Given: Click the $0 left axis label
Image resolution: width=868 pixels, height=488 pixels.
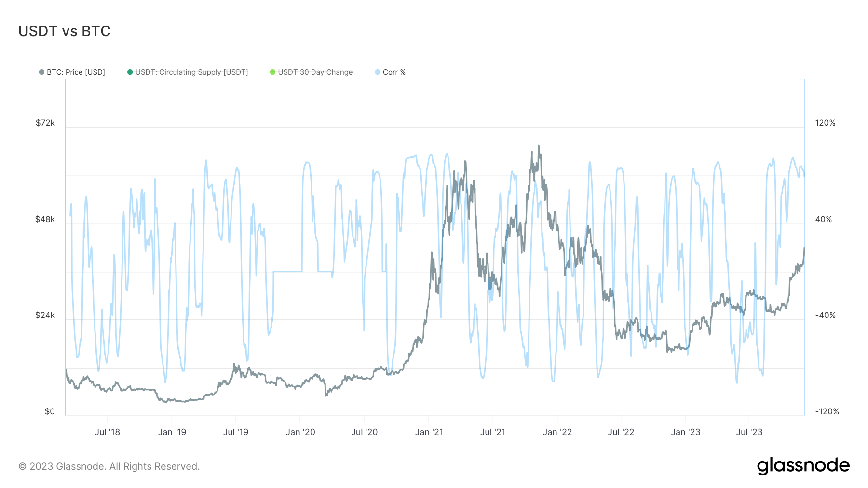Looking at the screenshot, I should 50,412.
